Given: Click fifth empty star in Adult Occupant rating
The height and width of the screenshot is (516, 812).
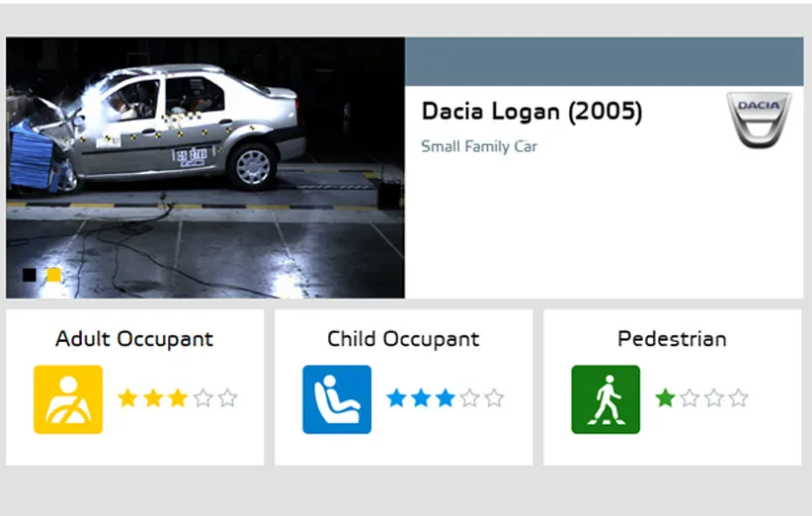Looking at the screenshot, I should click(x=227, y=398).
